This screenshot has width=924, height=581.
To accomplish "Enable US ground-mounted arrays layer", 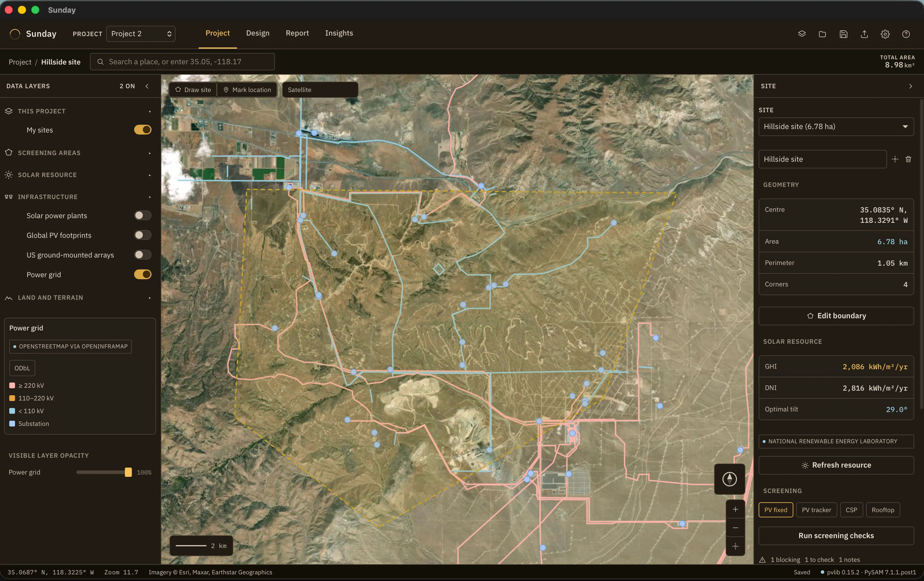I will 143,255.
